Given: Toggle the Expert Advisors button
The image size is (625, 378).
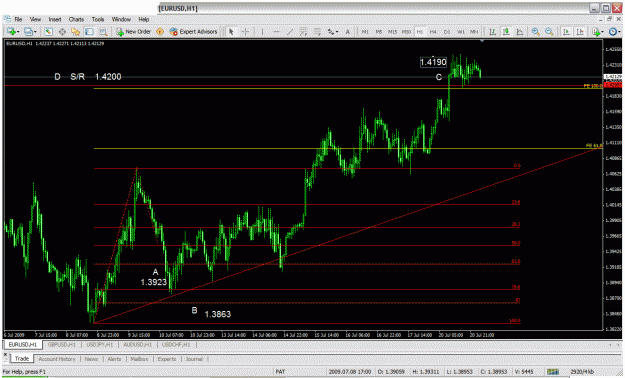Looking at the screenshot, I should 194,32.
